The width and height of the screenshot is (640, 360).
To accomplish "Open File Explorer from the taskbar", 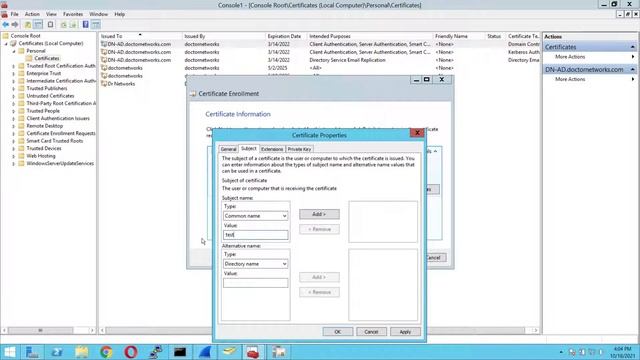I will (82, 352).
